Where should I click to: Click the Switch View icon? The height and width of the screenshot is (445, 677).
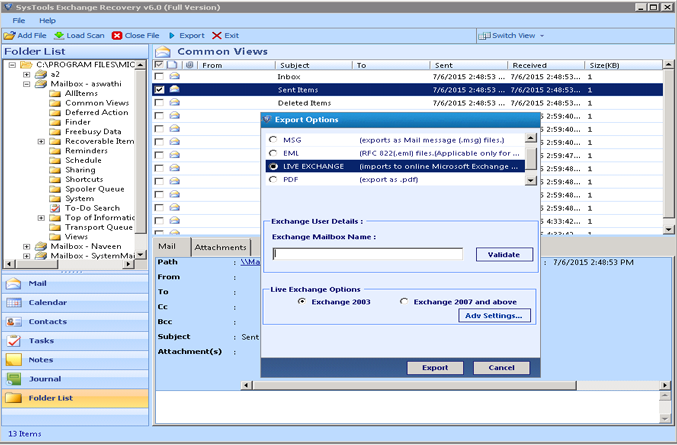[x=484, y=36]
